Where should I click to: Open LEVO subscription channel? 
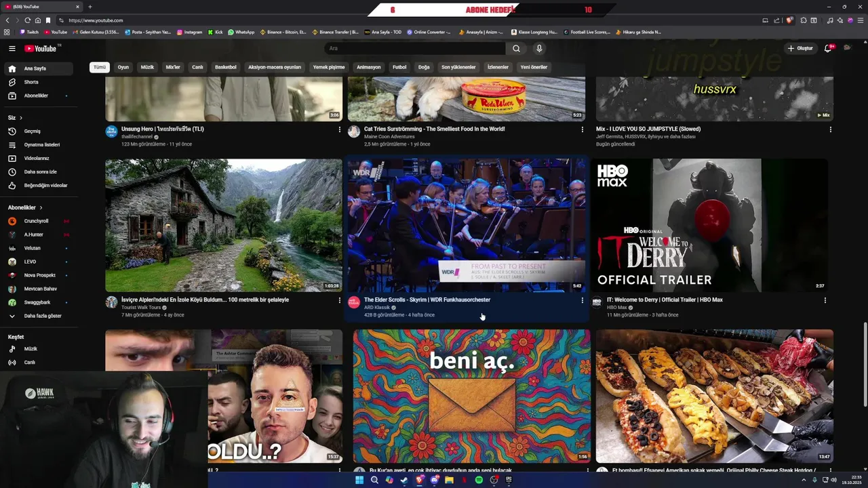tap(39, 262)
